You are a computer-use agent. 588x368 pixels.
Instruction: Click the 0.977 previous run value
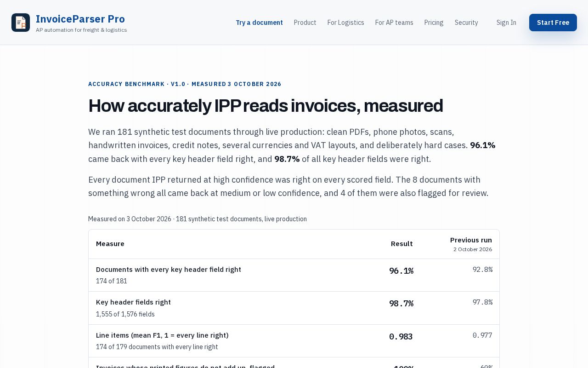pos(482,335)
